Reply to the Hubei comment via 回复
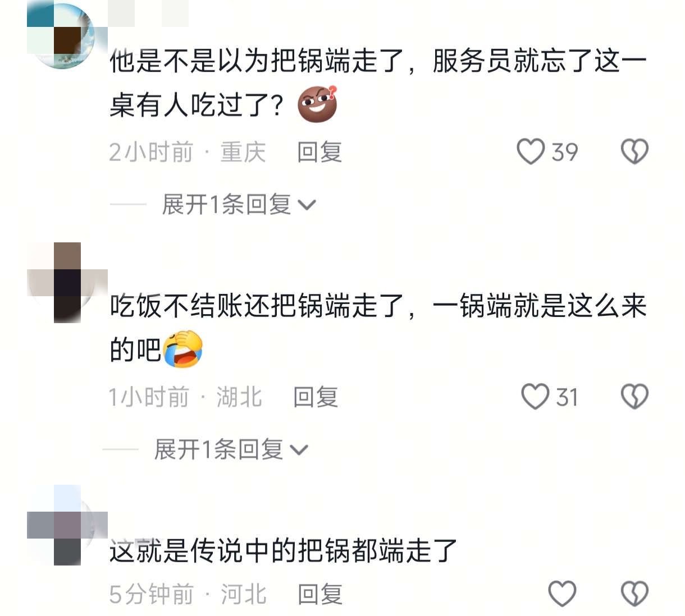The image size is (685, 616). pyautogui.click(x=316, y=397)
